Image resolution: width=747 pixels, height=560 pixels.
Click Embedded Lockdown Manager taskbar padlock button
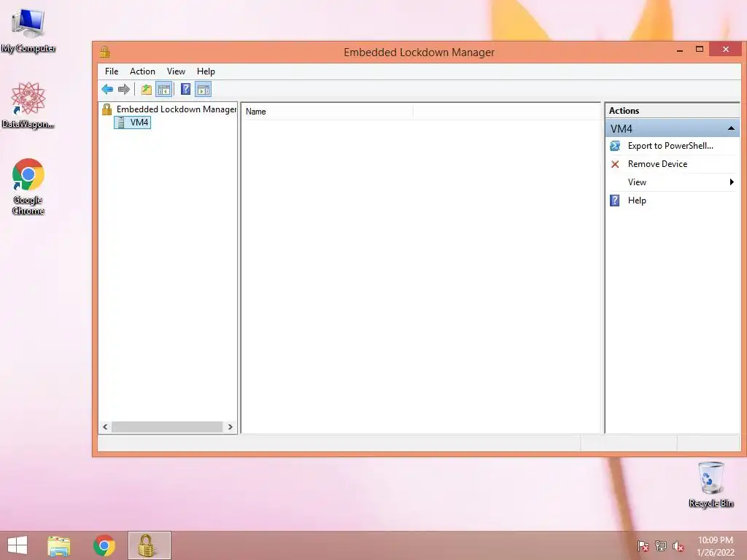click(149, 545)
